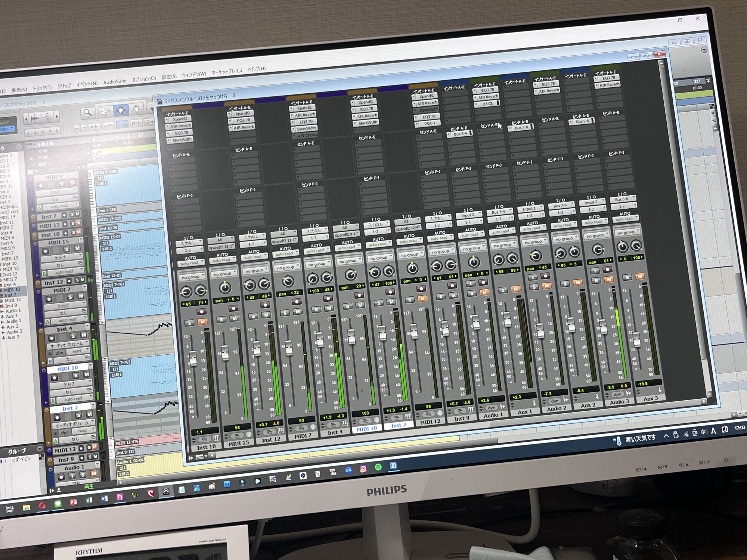Screen dimensions: 747x560
Task: Click the Inst 10 volume fader handle
Action: [193, 358]
